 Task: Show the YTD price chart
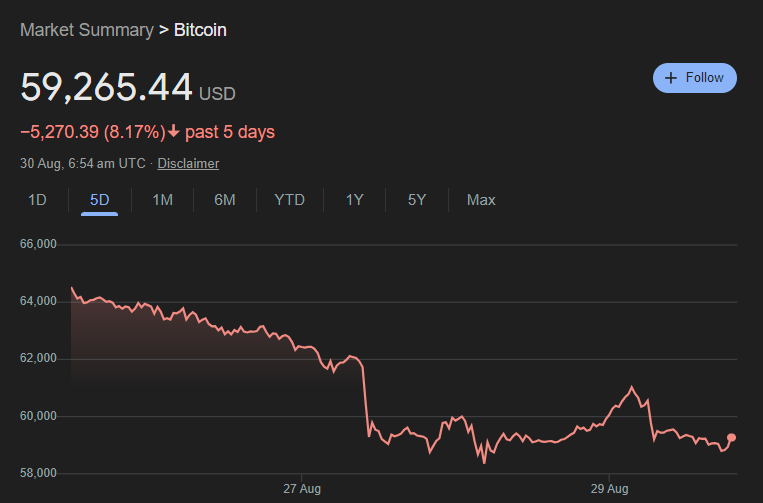click(x=289, y=200)
